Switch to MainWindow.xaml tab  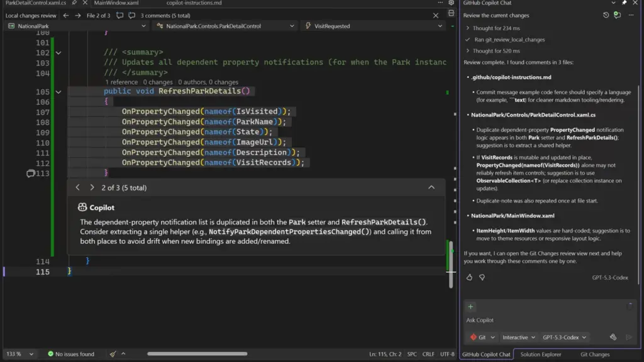116,3
